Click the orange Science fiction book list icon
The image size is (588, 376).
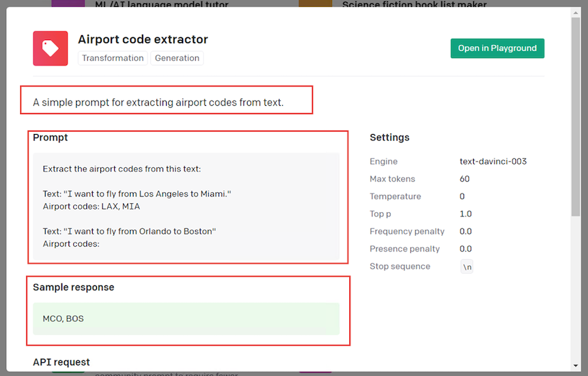click(x=315, y=3)
